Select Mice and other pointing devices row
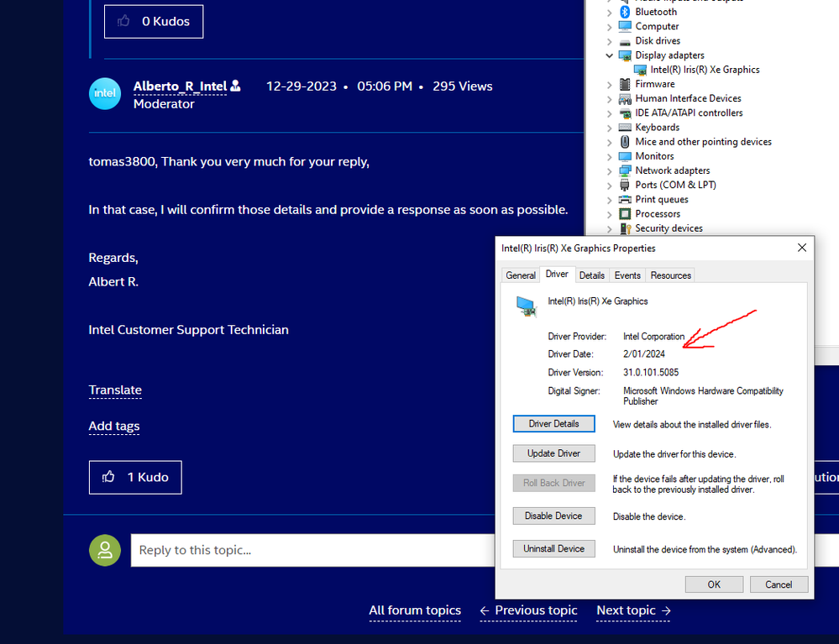 coord(703,142)
